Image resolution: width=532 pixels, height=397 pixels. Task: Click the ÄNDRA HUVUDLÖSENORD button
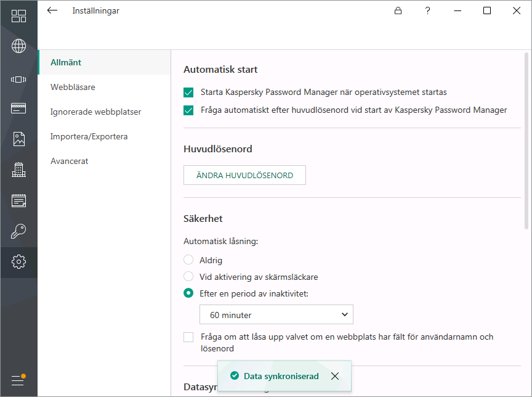pyautogui.click(x=244, y=175)
